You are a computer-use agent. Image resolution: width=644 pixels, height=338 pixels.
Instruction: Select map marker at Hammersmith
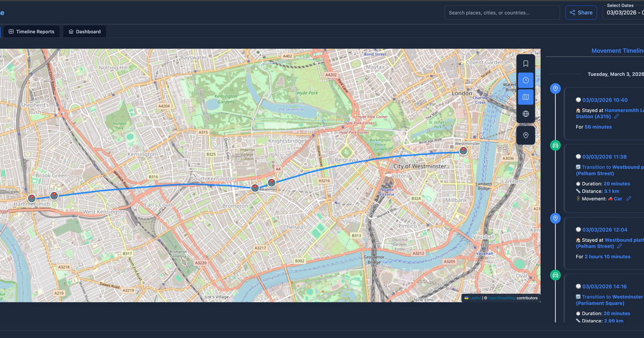(32, 199)
